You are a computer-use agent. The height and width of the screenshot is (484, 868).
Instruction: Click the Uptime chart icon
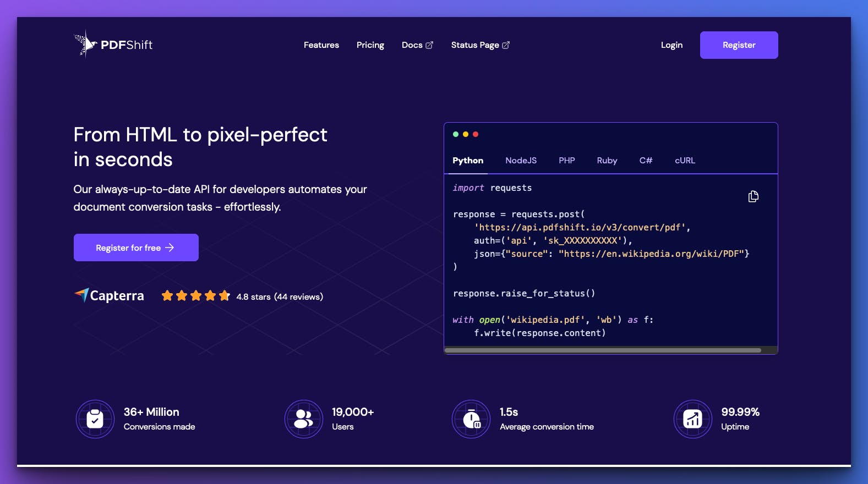pos(693,419)
